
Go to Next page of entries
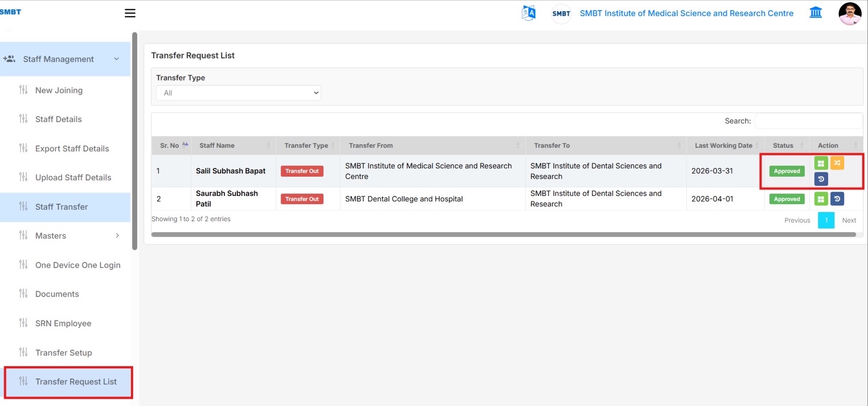[x=849, y=220]
